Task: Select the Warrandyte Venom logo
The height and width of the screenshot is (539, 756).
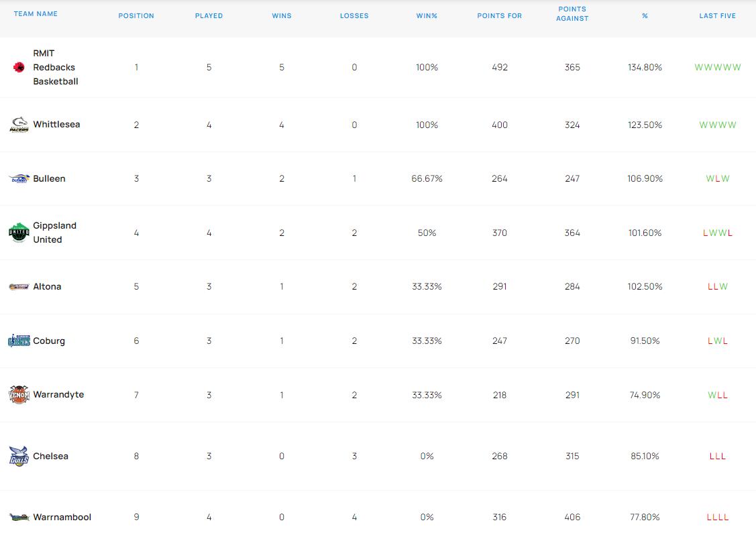Action: pos(19,394)
